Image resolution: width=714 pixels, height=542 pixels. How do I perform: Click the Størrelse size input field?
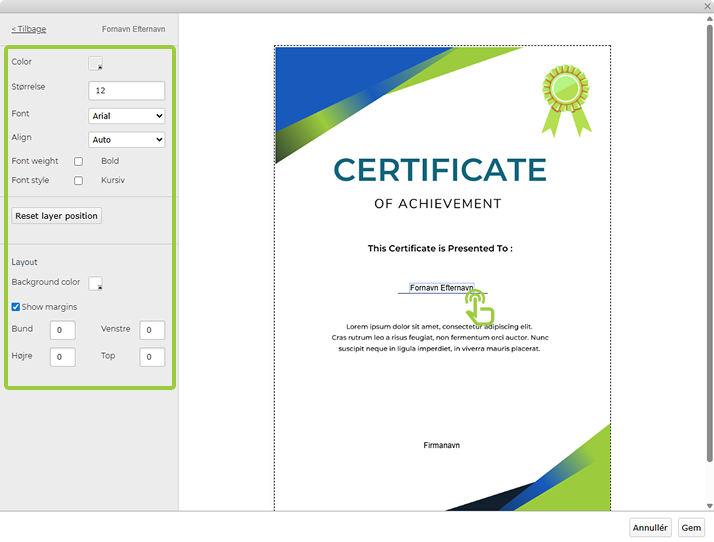(127, 91)
